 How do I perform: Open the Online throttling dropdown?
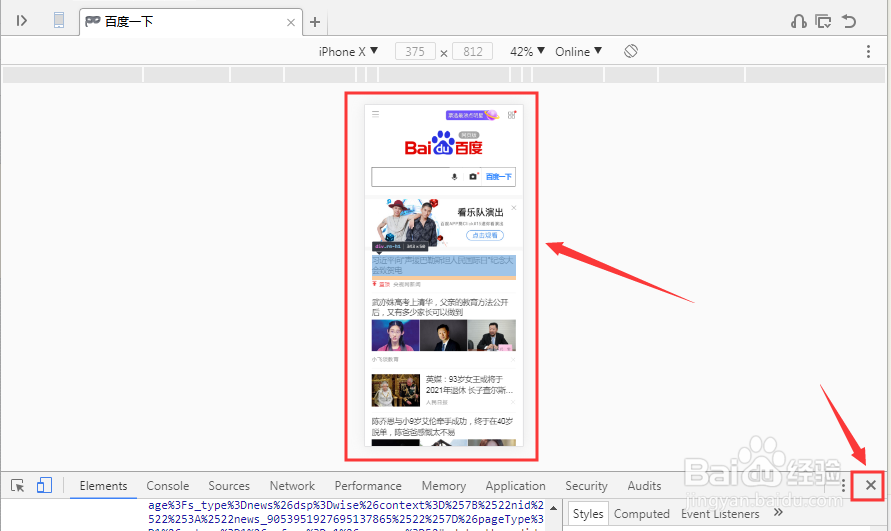tap(578, 52)
